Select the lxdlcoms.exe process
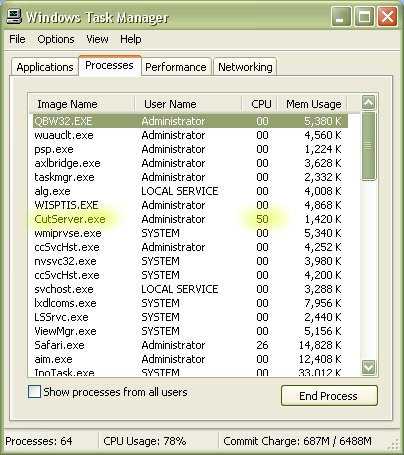Viewport: 404px width, 455px height. tap(190, 303)
